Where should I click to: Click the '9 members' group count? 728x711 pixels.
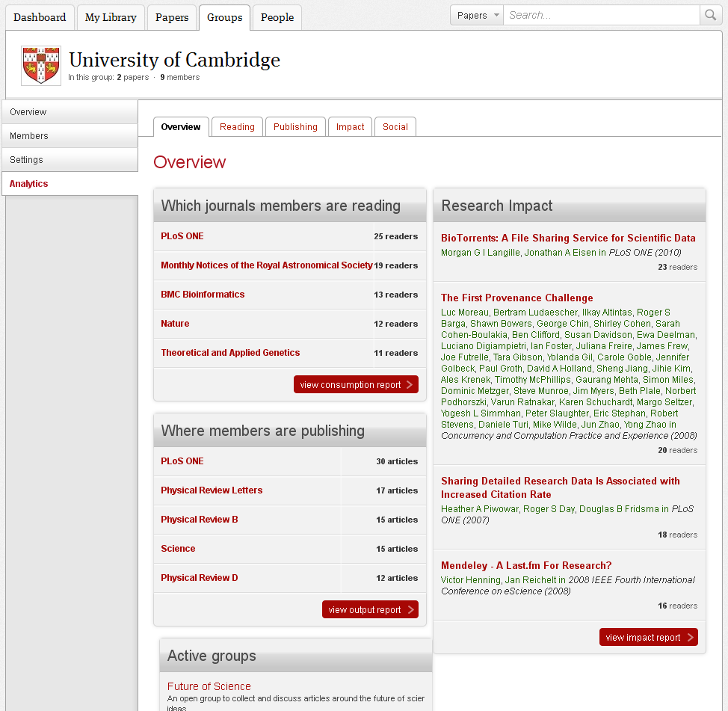180,77
